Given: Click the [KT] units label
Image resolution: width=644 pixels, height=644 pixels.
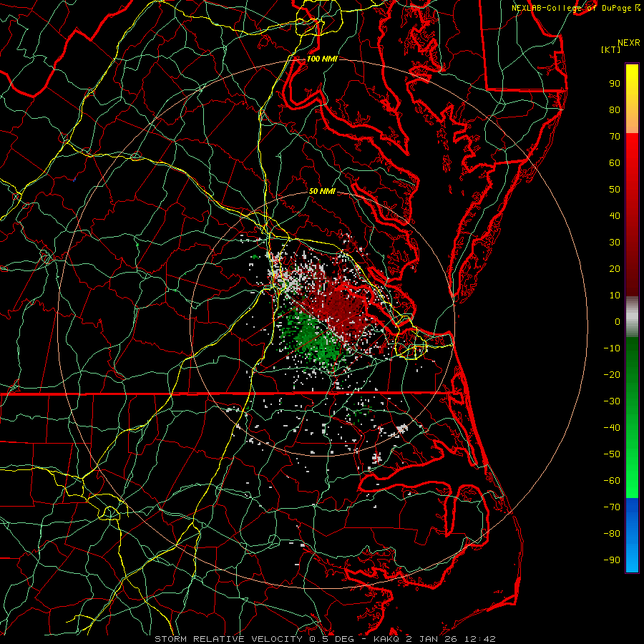Looking at the screenshot, I should (x=611, y=49).
